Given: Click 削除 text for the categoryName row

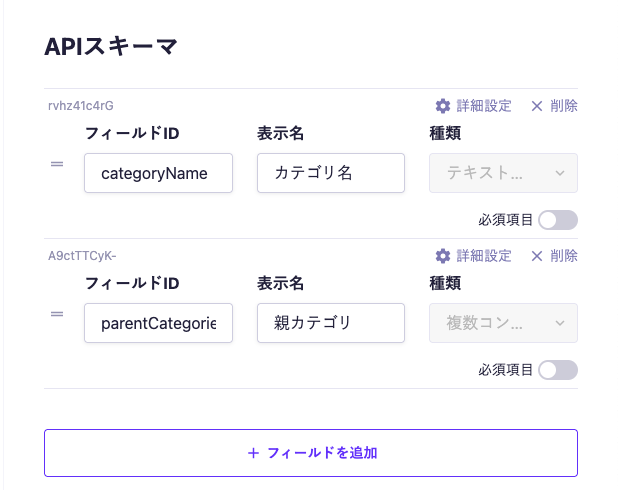Looking at the screenshot, I should tap(563, 106).
